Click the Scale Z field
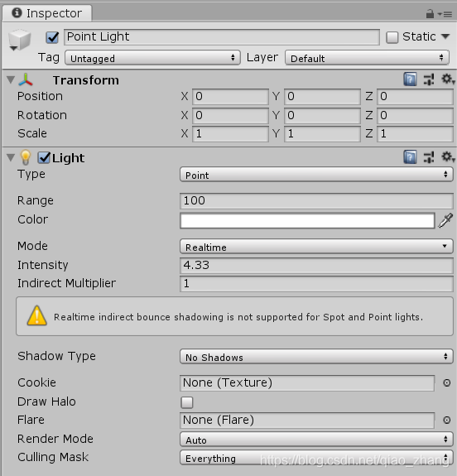 (415, 134)
